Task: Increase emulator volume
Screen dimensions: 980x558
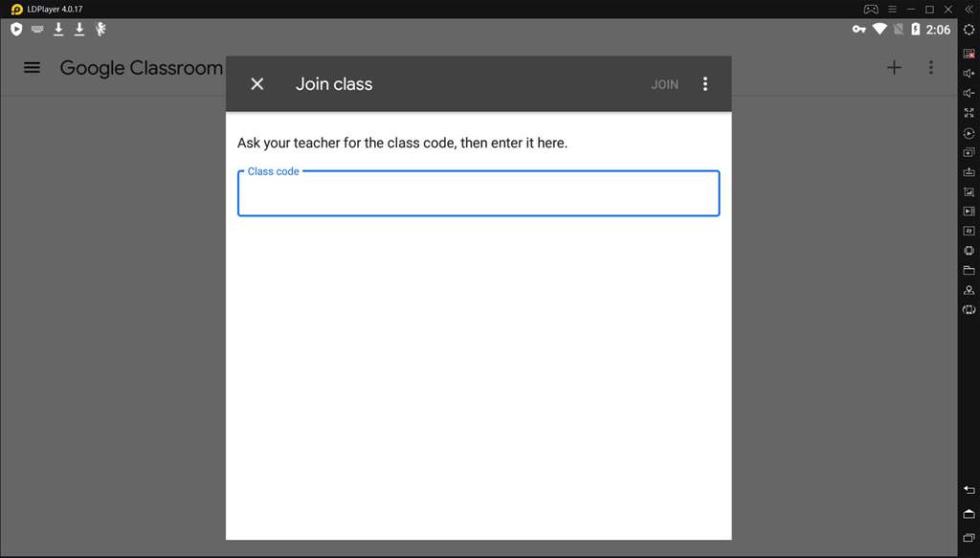Action: coord(969,74)
